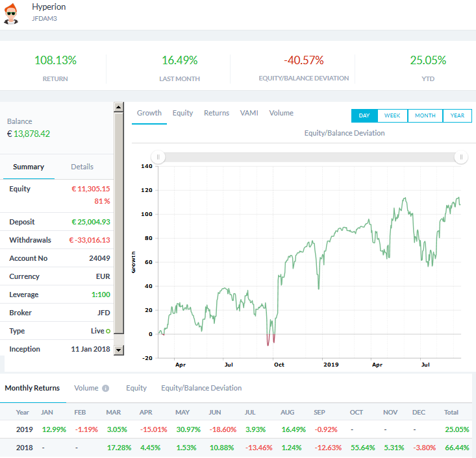Viewport: 476px width, 458px height.
Task: Open the Growth chart tab
Action: tap(149, 113)
